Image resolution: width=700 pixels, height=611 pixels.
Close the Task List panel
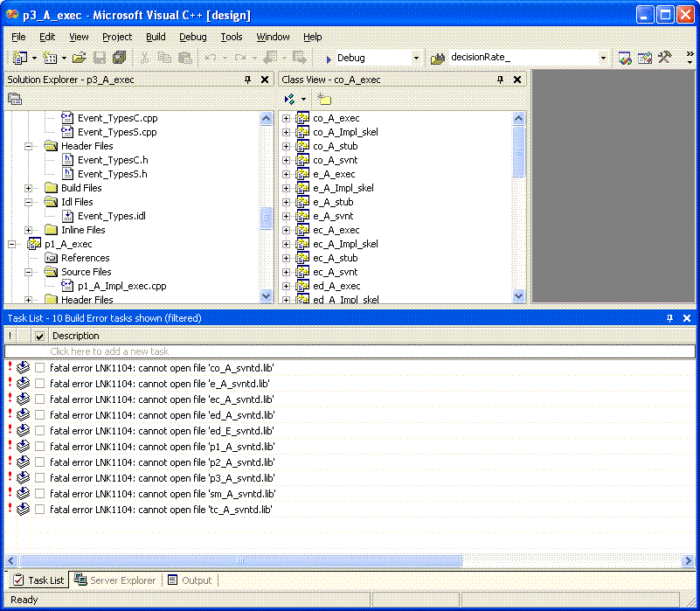pos(687,318)
